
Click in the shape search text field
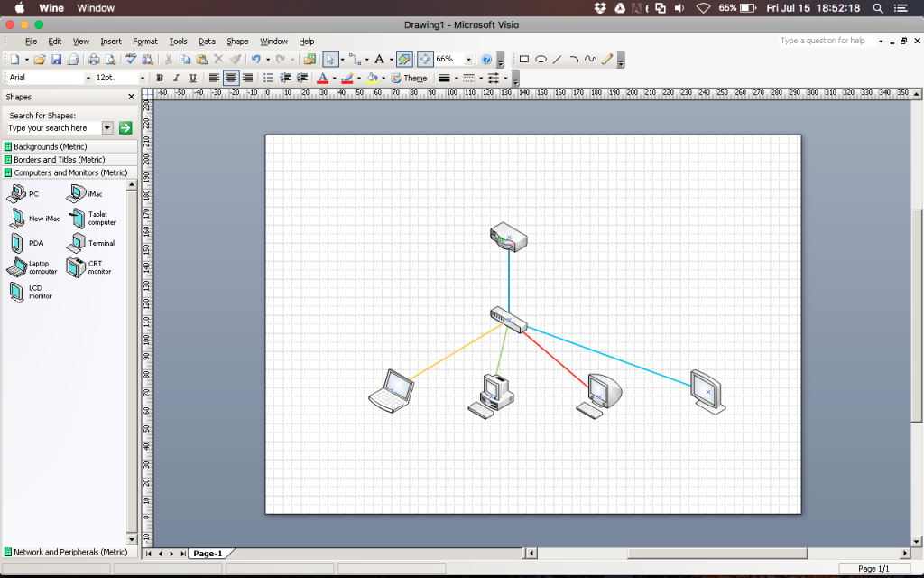[x=53, y=128]
